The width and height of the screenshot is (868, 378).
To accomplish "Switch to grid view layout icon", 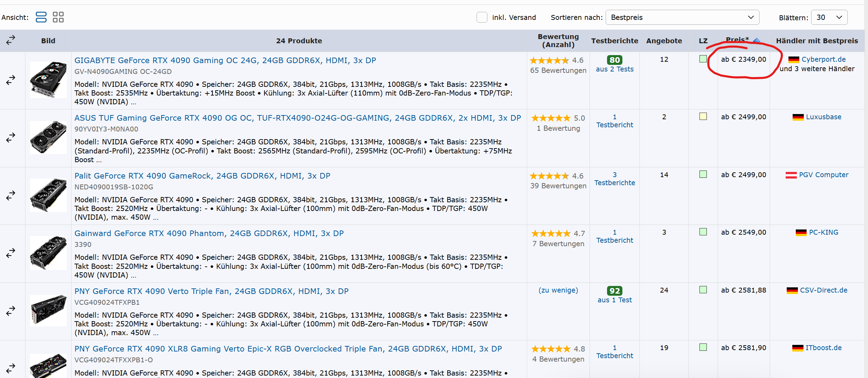I will coord(58,17).
